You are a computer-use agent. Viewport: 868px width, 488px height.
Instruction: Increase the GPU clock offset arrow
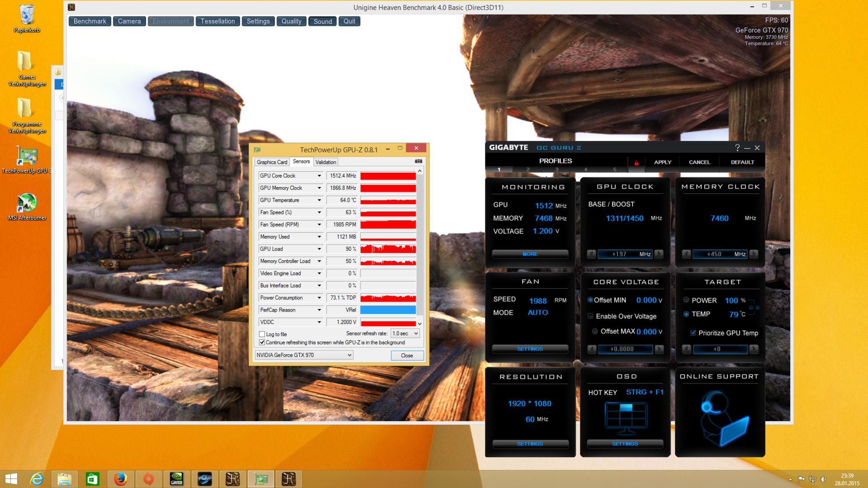pyautogui.click(x=659, y=254)
